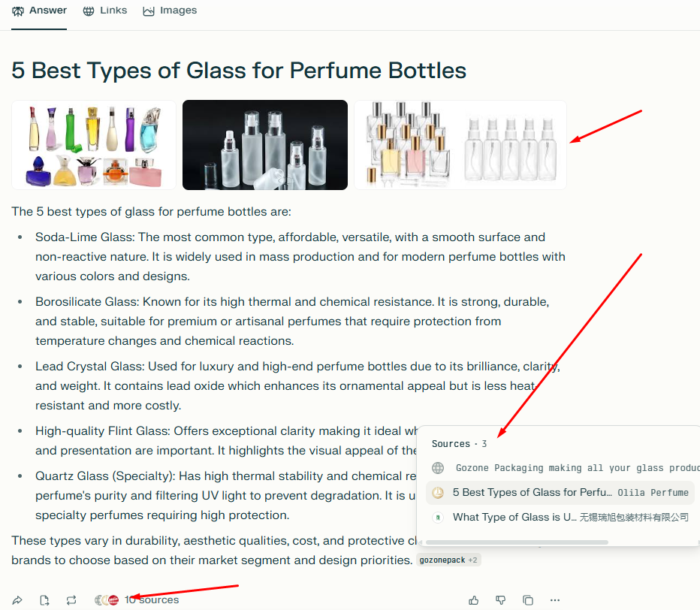Click the sources popup horizontal scrollbar
Screen dimensions: 700x610
[517, 542]
